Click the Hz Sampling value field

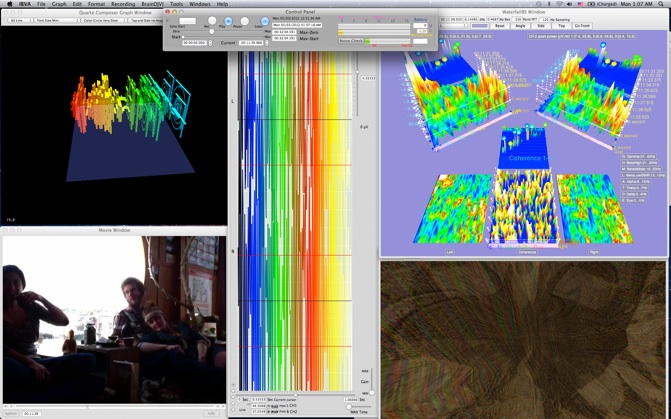point(544,20)
